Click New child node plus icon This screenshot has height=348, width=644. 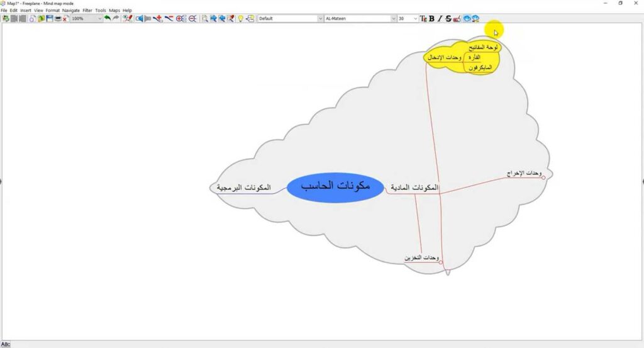click(x=158, y=18)
